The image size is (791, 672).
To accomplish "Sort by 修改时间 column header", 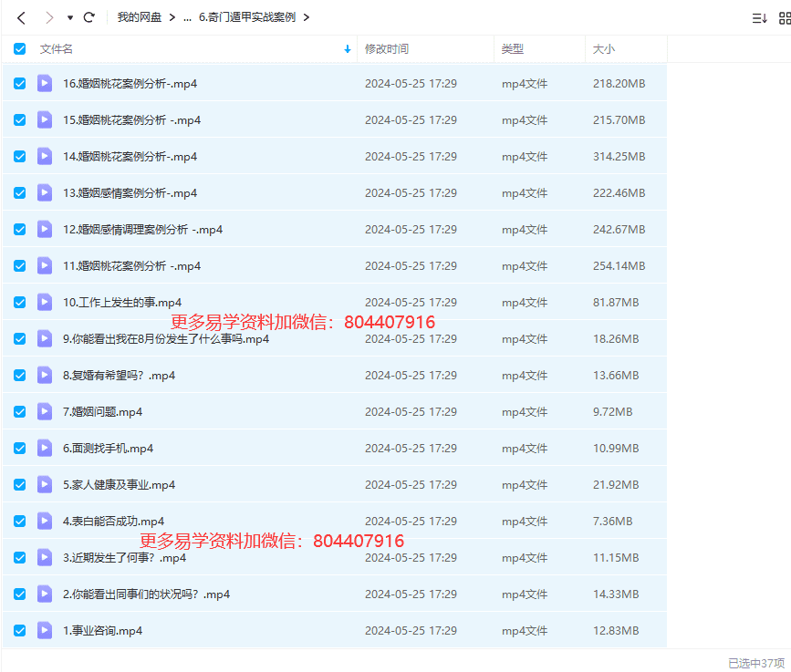I will (387, 49).
